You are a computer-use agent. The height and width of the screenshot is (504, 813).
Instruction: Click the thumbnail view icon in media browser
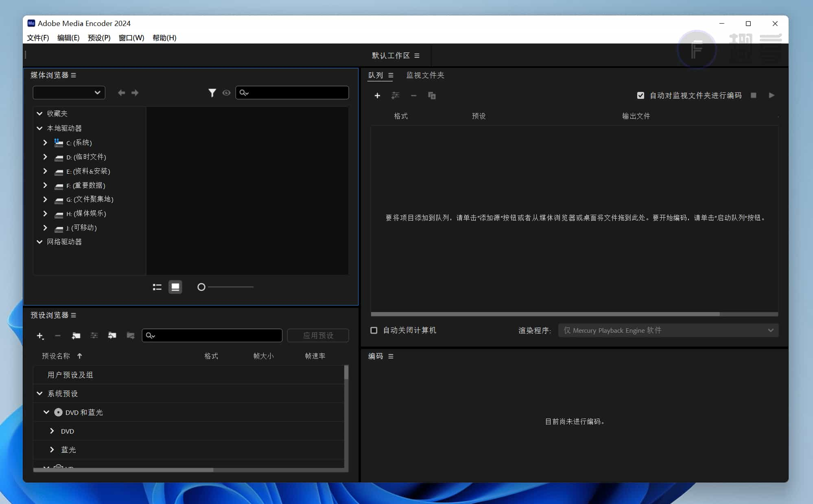(175, 287)
